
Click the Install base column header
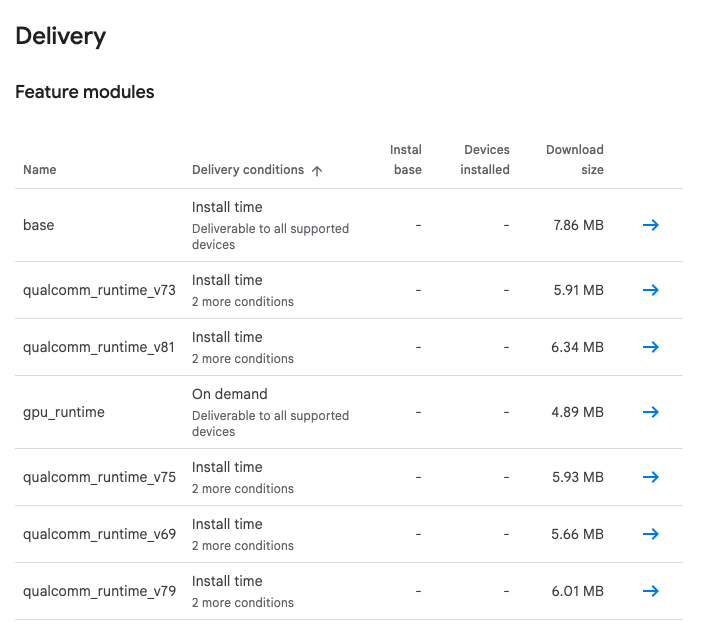pyautogui.click(x=406, y=160)
